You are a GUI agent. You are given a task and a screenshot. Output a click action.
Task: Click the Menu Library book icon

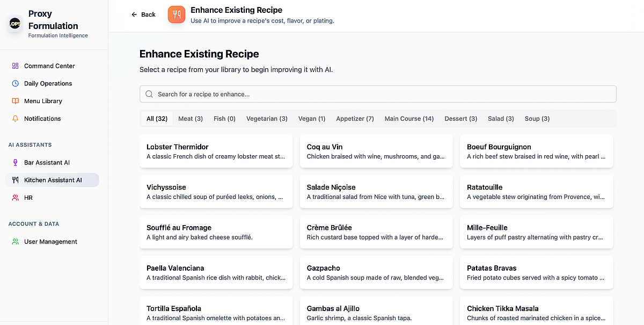click(15, 101)
